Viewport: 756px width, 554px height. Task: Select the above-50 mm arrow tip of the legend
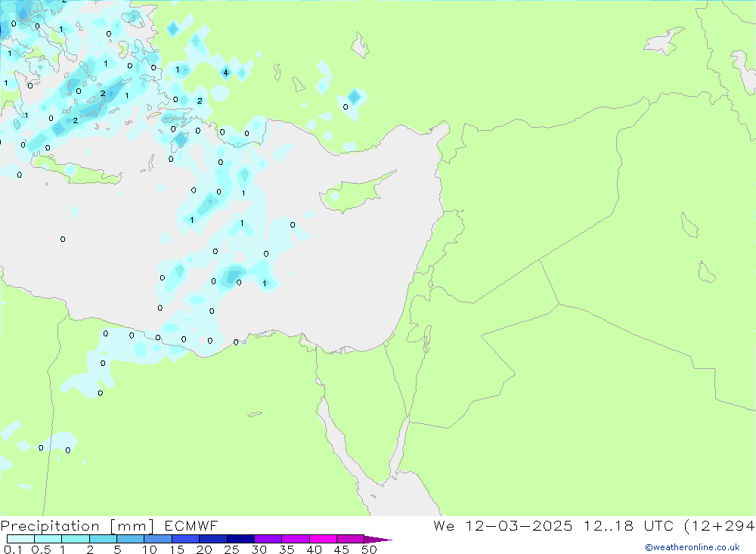(x=378, y=540)
